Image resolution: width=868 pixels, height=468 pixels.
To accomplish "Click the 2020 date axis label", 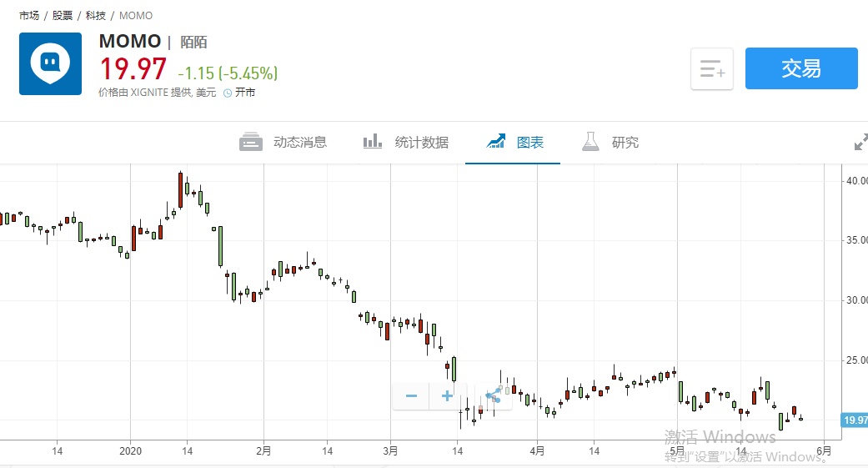I will (x=131, y=451).
